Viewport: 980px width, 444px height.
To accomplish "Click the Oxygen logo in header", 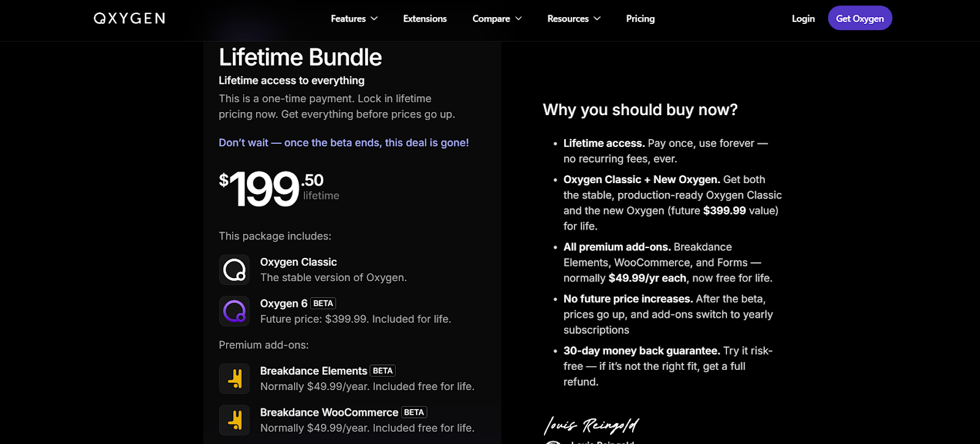I will [129, 18].
